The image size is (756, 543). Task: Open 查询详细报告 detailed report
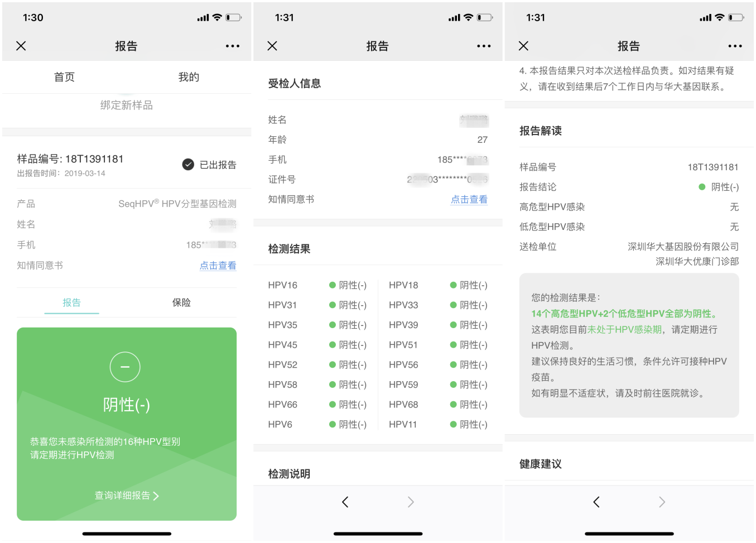127,496
